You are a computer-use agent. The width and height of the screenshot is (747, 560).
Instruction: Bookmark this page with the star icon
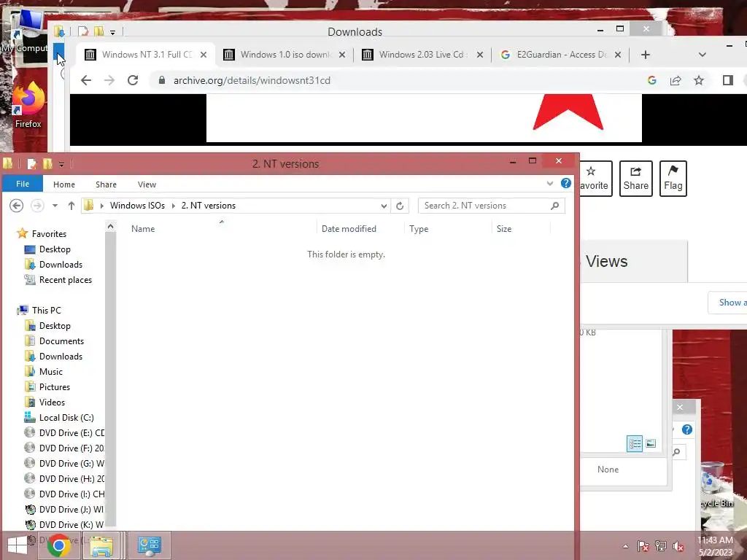click(698, 80)
